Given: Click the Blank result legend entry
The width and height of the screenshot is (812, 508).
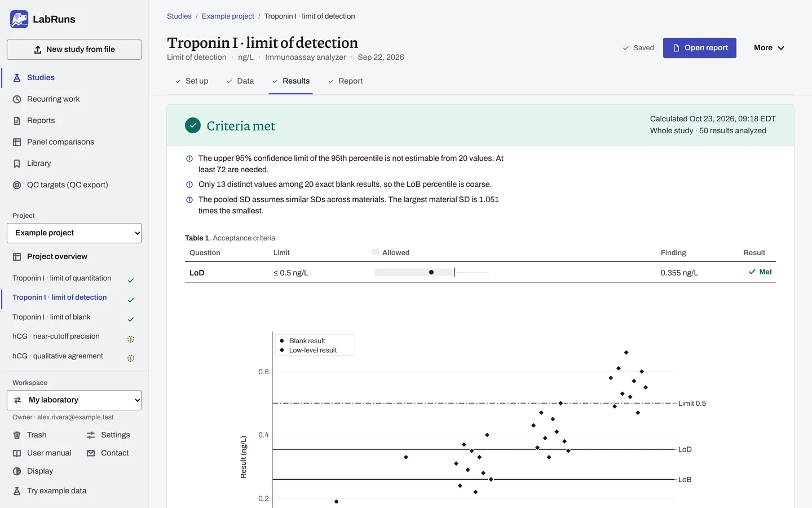Looking at the screenshot, I should pyautogui.click(x=302, y=341).
